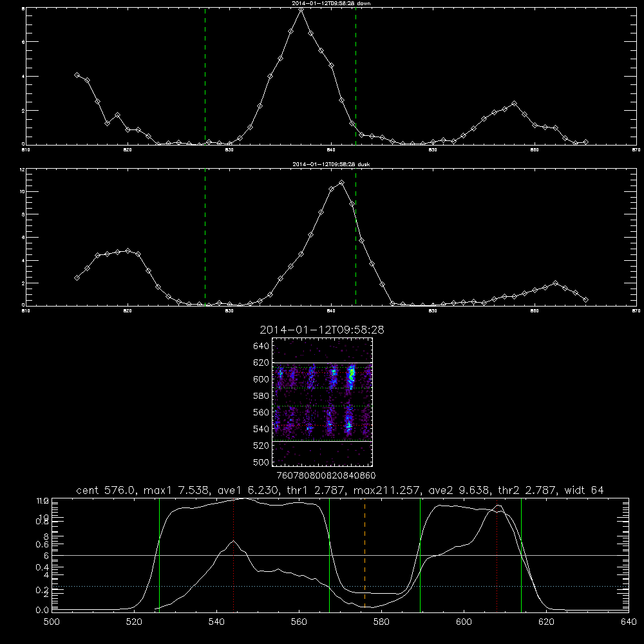Click the "580" x-axis label of the bottom plot
Screen dimensions: 644x644
(381, 622)
